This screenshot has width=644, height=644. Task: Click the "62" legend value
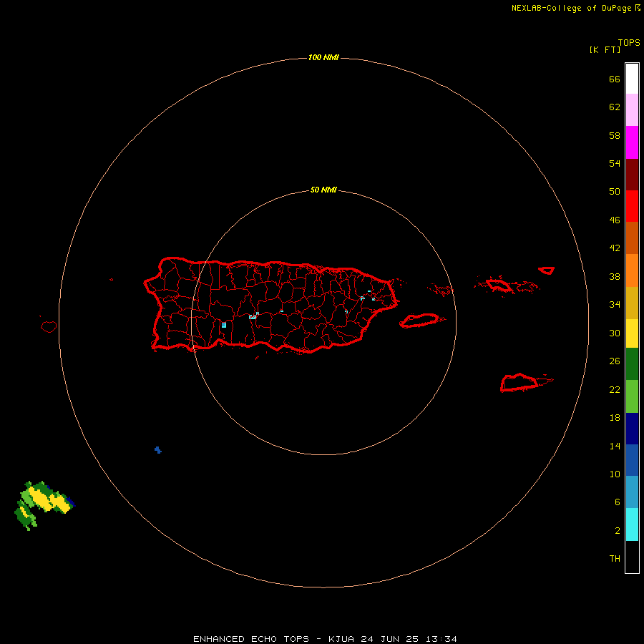pos(615,107)
